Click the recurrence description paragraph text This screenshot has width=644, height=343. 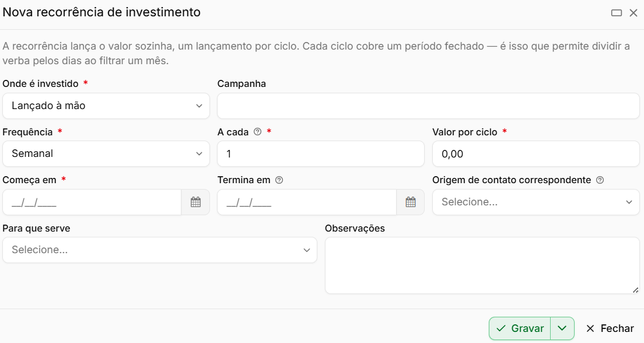(x=316, y=54)
